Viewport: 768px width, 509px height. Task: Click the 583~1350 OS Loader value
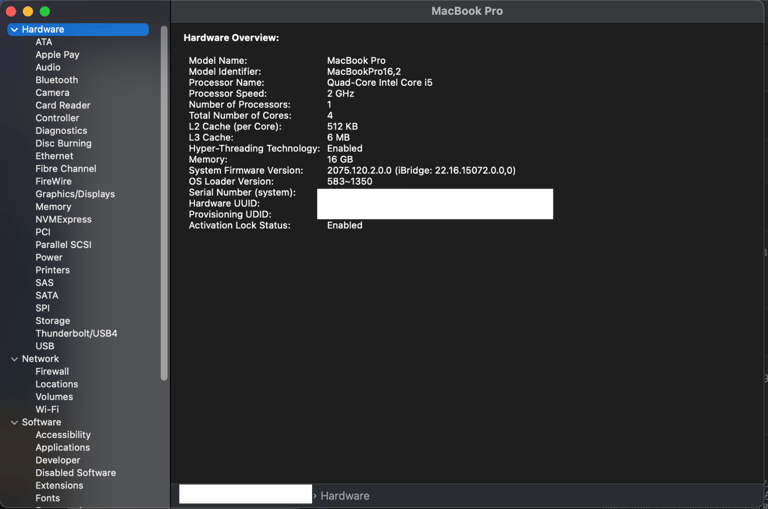[x=350, y=181]
